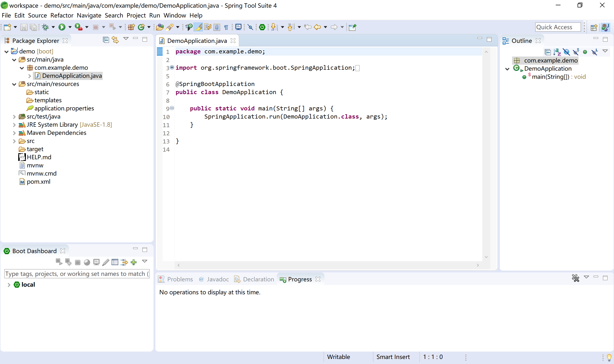Sort Outline members alphabetically
This screenshot has width=614, height=364.
pyautogui.click(x=557, y=52)
